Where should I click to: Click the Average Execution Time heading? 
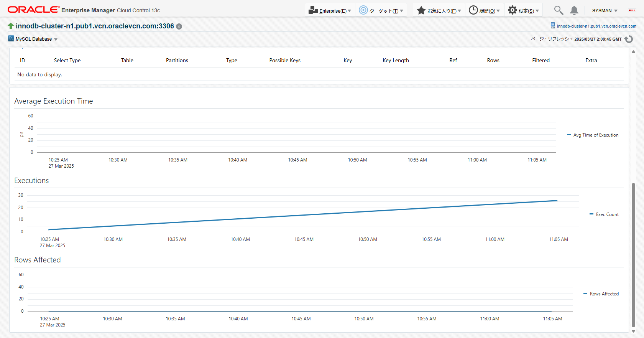[x=54, y=101]
